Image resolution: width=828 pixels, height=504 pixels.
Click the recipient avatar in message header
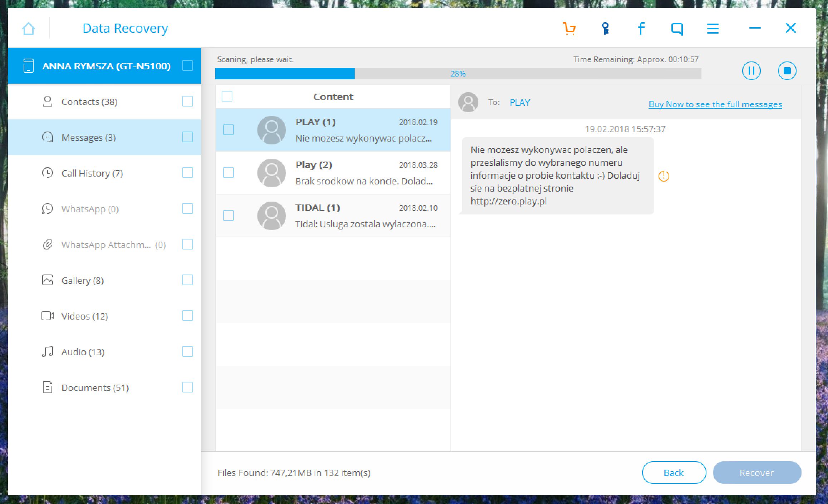pos(468,102)
